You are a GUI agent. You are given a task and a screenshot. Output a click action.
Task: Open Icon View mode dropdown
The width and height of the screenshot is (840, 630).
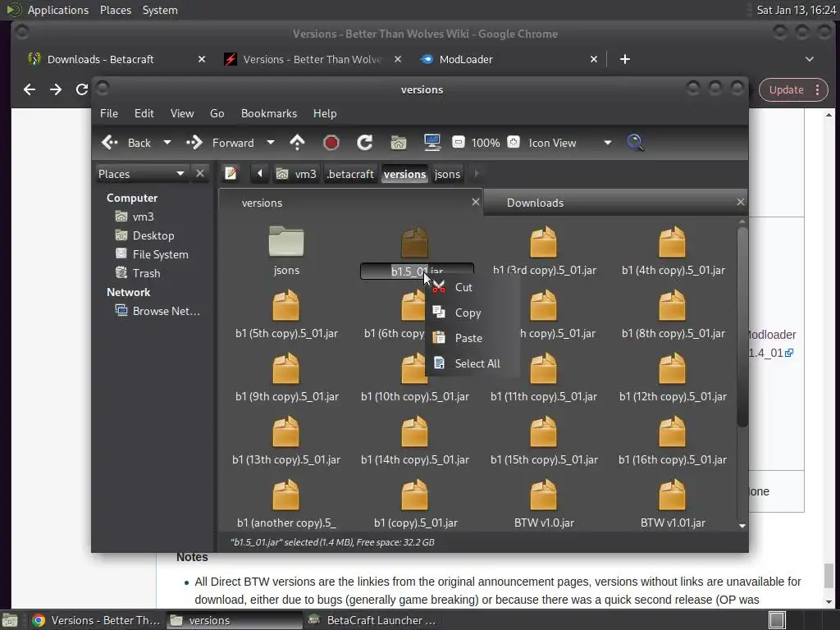(570, 143)
